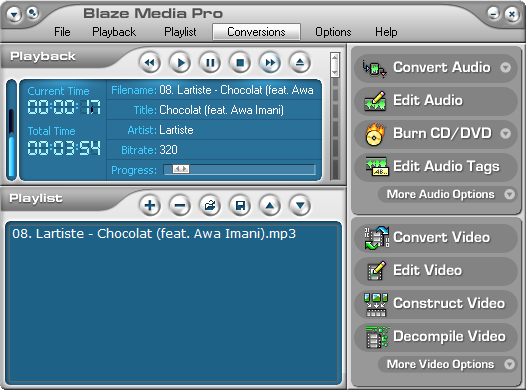Open the File menu

(x=62, y=32)
